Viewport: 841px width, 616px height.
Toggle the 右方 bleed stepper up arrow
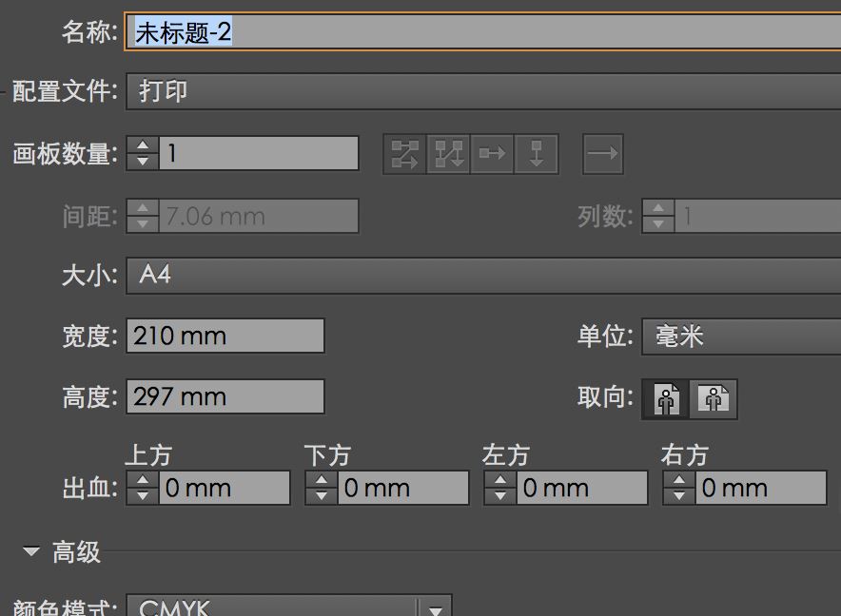pyautogui.click(x=678, y=480)
